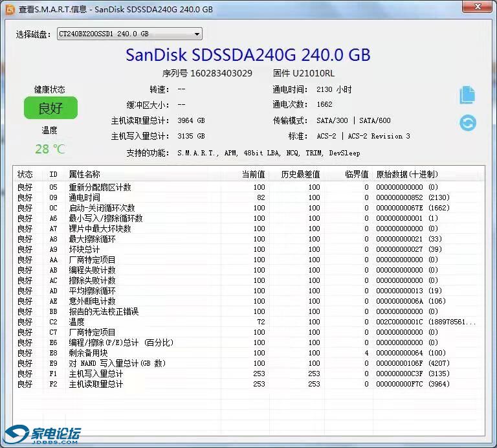This screenshot has width=497, height=448.
Task: Click the 属性名称 column header
Action: click(x=84, y=174)
